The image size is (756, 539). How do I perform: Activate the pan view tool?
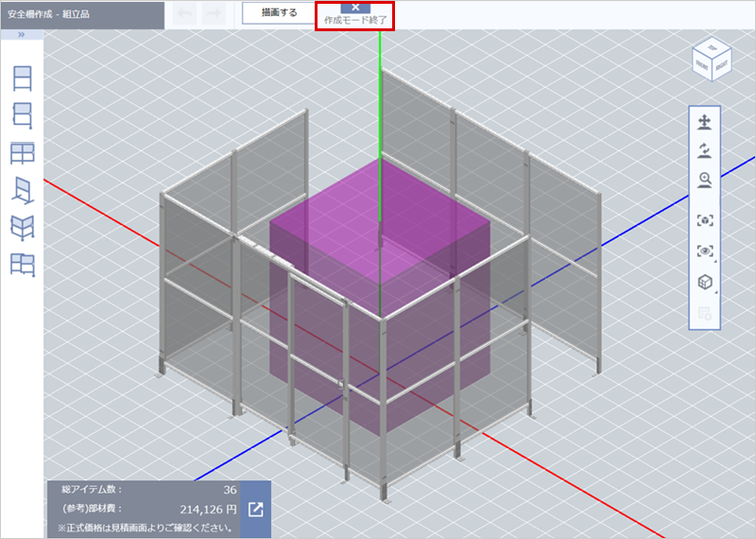coord(704,122)
